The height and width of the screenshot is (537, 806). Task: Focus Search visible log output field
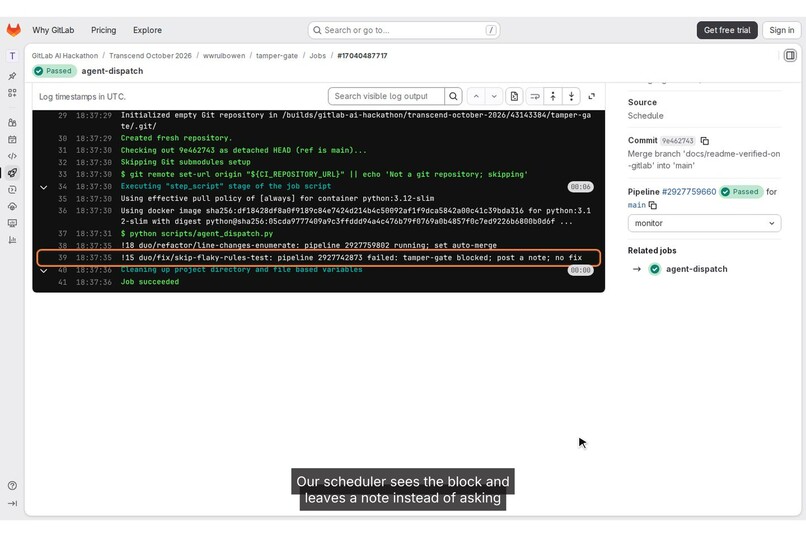pyautogui.click(x=386, y=96)
